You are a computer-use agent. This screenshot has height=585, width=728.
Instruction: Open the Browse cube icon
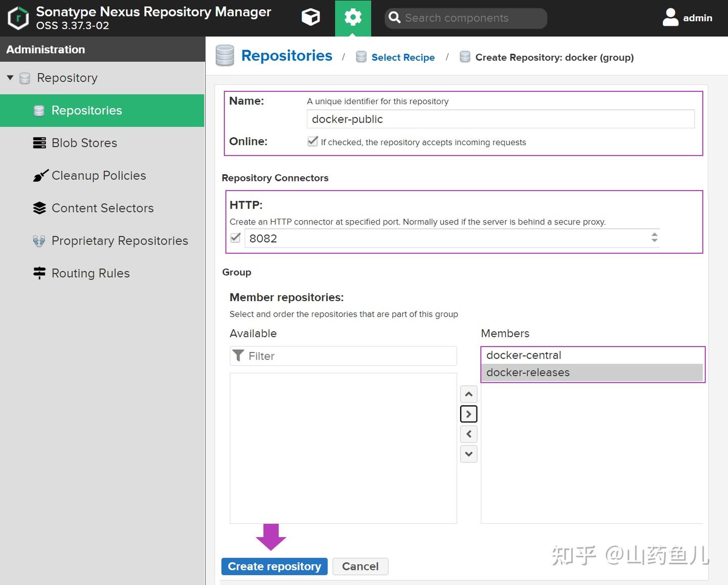(310, 18)
